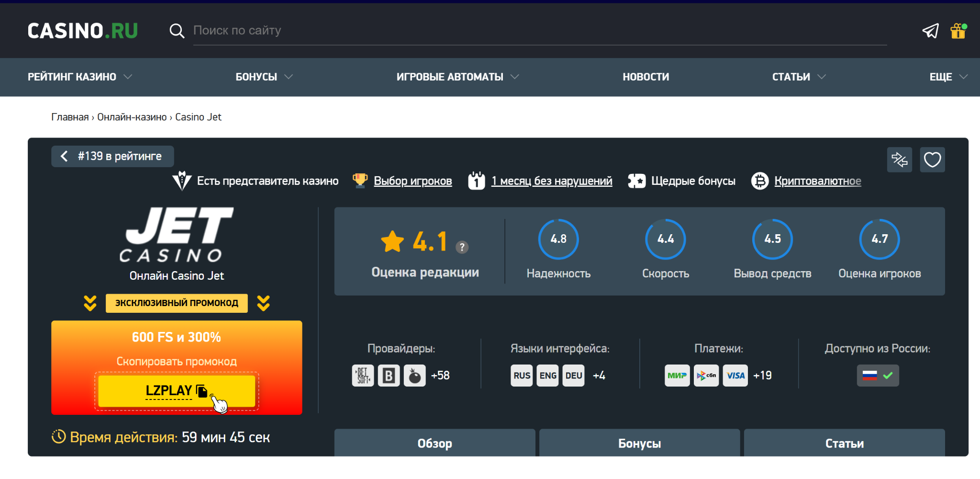The image size is (980, 479).
Task: Click the VISA payment icon
Action: (735, 376)
